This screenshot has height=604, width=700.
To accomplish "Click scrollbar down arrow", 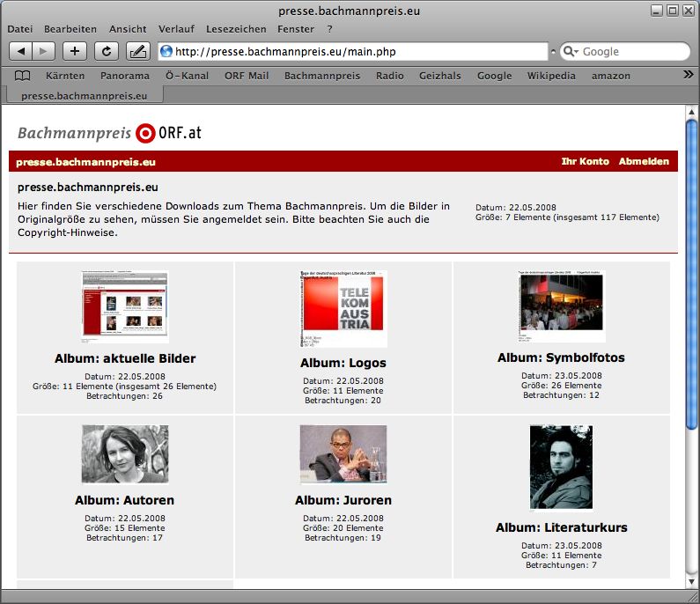I will pyautogui.click(x=692, y=582).
